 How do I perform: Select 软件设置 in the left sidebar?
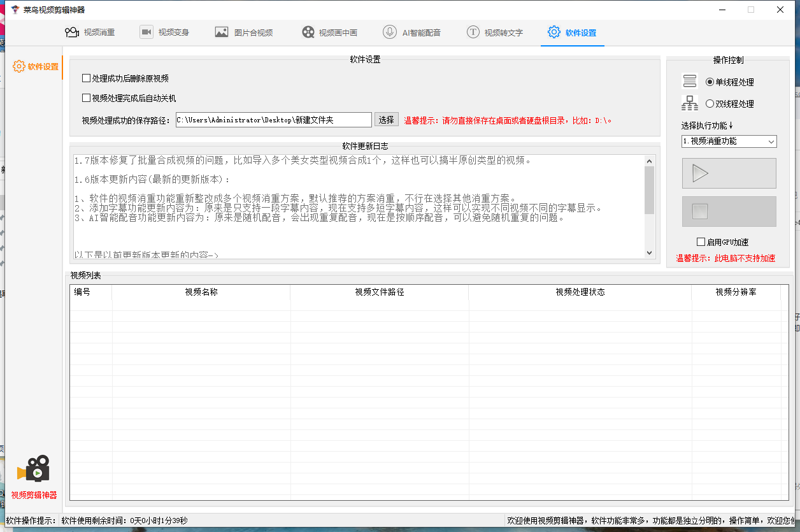(x=36, y=67)
